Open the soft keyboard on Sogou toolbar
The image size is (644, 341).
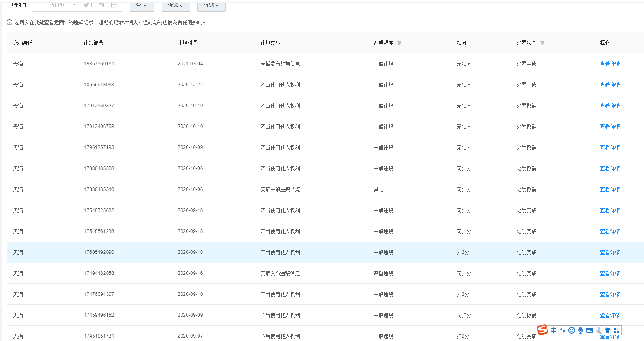pos(590,330)
